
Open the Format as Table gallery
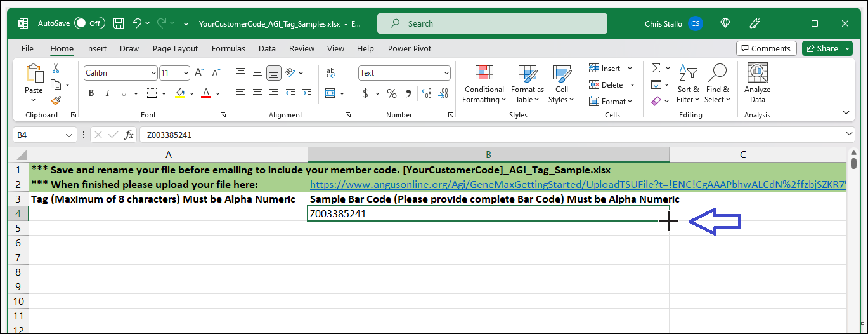point(528,84)
